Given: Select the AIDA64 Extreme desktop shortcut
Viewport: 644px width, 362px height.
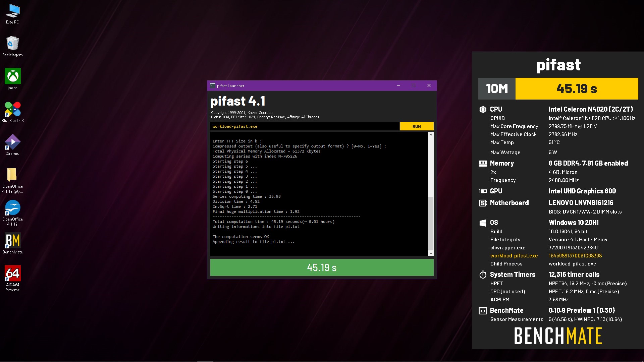Looking at the screenshot, I should [x=12, y=279].
